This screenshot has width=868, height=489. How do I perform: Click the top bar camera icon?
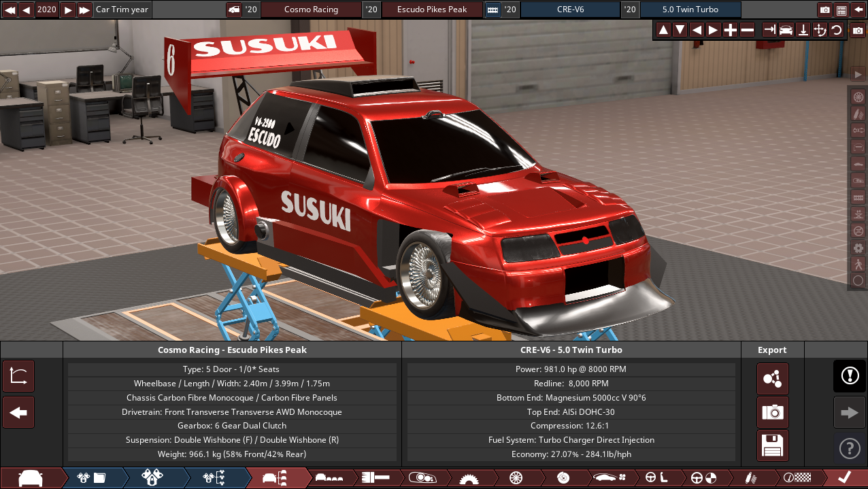pos(825,10)
